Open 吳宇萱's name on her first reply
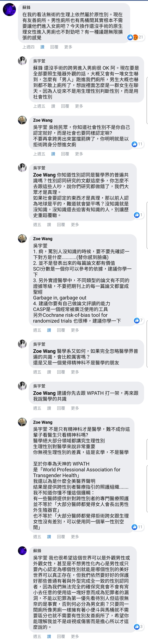Screen dimensions: 148x644 [x=39, y=61]
